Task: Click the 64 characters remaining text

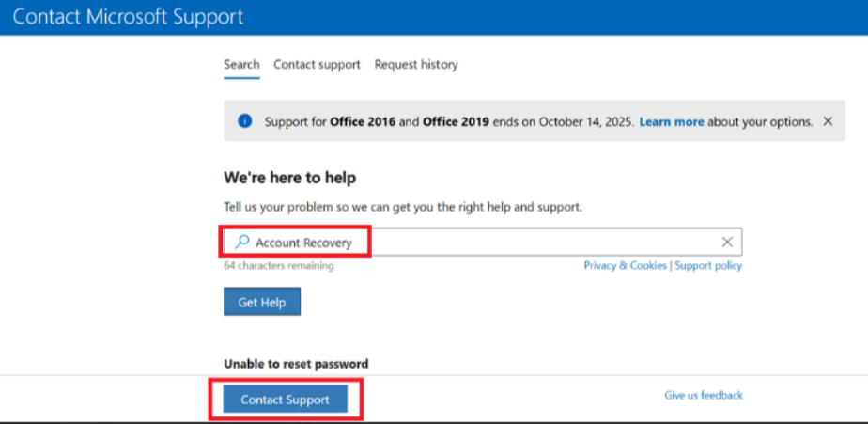Action: [278, 266]
